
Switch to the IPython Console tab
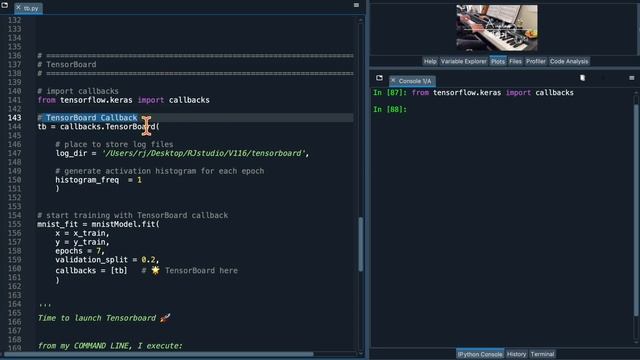480,354
